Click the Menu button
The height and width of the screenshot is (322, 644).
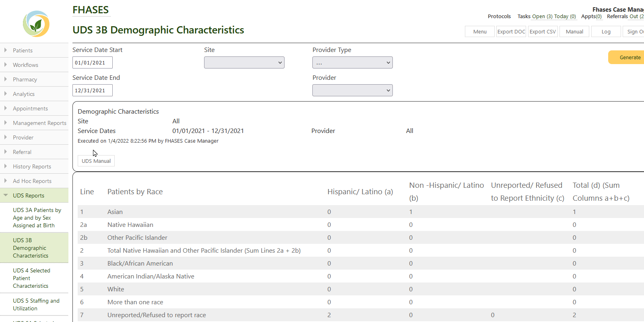tap(480, 31)
